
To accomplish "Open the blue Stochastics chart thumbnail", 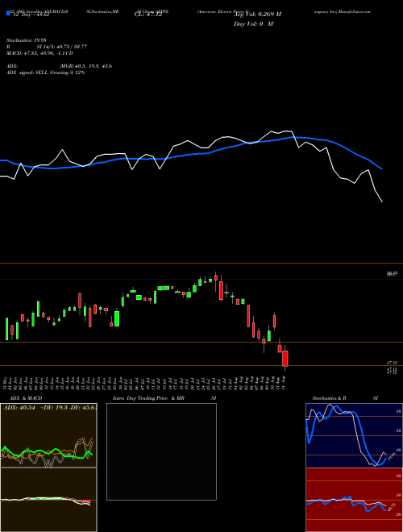I will 354,435.
